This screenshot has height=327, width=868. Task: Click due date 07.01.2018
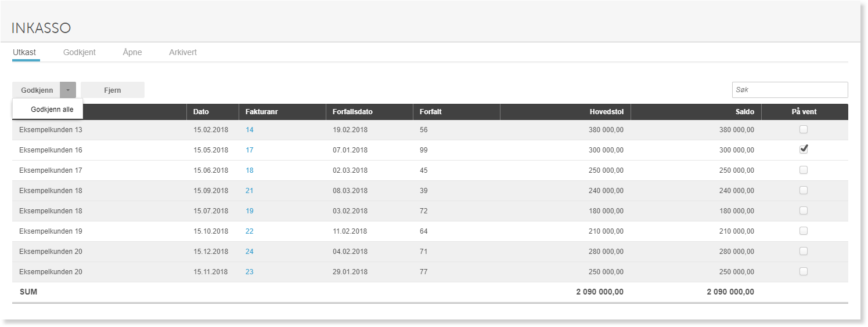[x=350, y=150]
